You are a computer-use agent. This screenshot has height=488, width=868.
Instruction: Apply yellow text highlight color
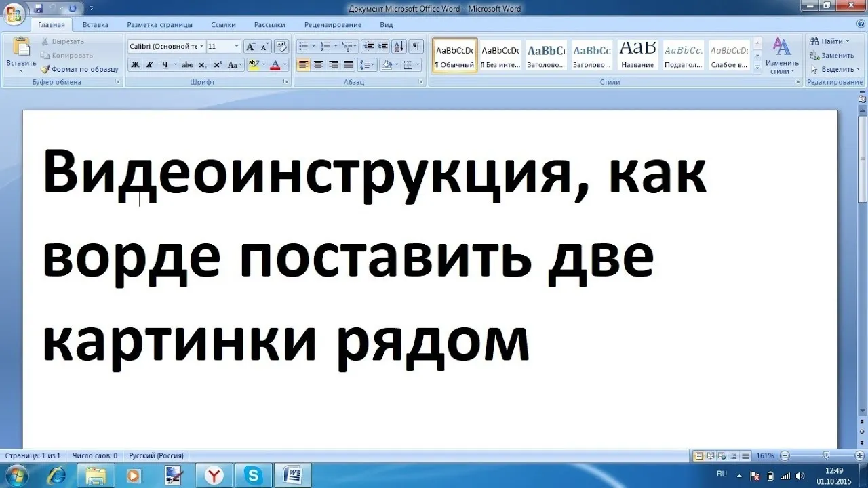[x=254, y=65]
